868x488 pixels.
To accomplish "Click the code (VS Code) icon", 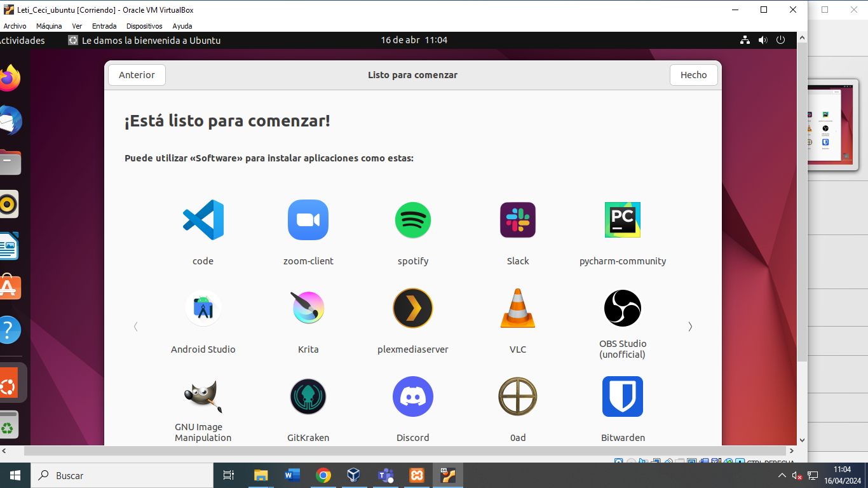I will [203, 220].
